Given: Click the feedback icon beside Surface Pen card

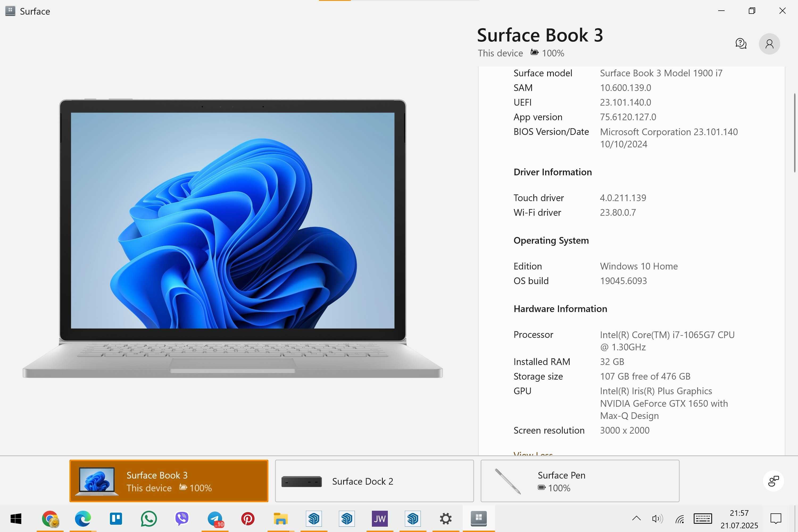Looking at the screenshot, I should [773, 481].
